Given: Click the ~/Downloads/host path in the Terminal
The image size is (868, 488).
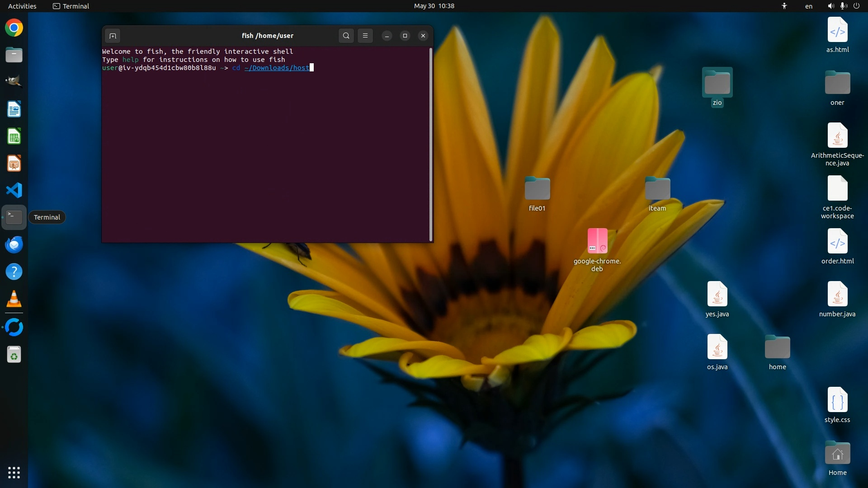Looking at the screenshot, I should pyautogui.click(x=277, y=68).
